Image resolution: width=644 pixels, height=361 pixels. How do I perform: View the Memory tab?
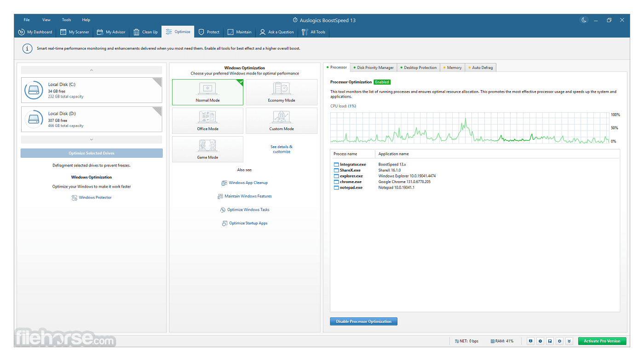tap(453, 68)
